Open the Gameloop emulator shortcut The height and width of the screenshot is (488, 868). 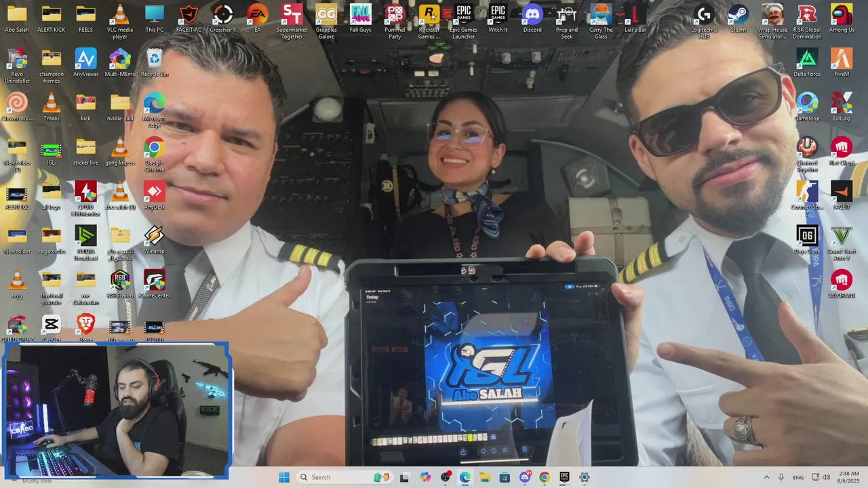pyautogui.click(x=807, y=106)
